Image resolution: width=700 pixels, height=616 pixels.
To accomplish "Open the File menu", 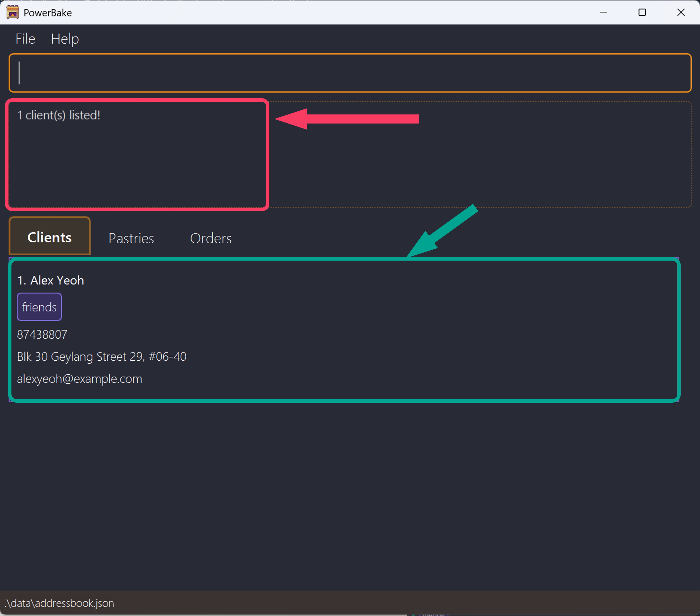I will click(25, 39).
